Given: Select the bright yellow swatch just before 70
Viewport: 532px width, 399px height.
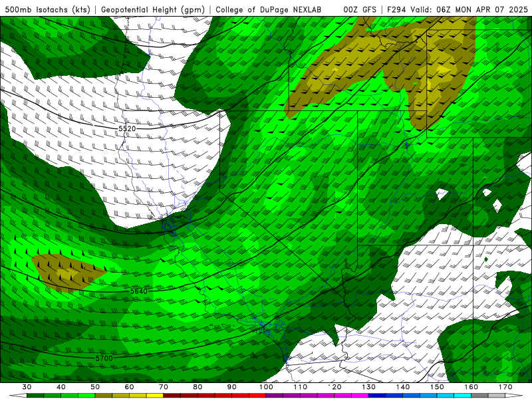Looking at the screenshot, I should pos(155,396).
